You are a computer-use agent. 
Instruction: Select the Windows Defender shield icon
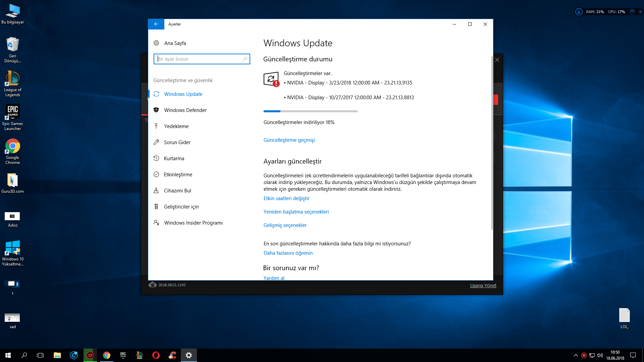(x=156, y=110)
